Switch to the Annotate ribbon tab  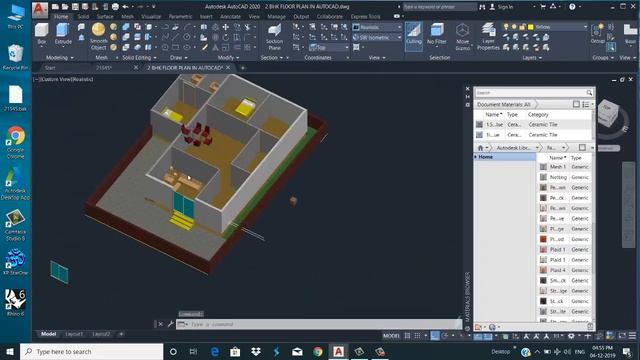point(230,17)
